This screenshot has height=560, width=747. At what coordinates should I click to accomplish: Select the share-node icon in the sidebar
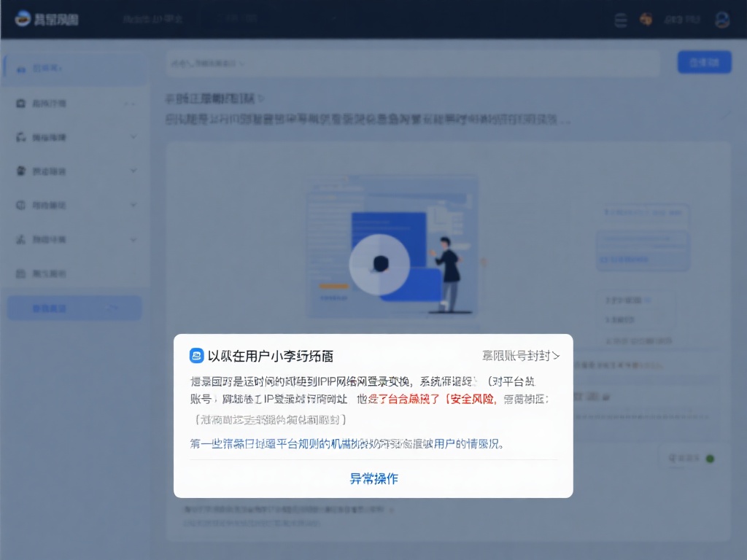22,239
